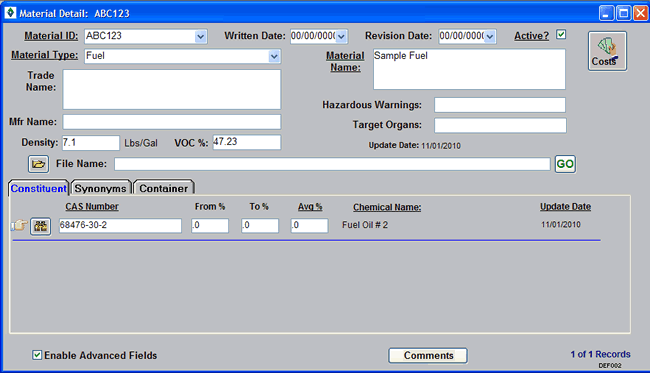650x373 pixels.
Task: Expand the Material Type dropdown arrow
Action: (274, 56)
